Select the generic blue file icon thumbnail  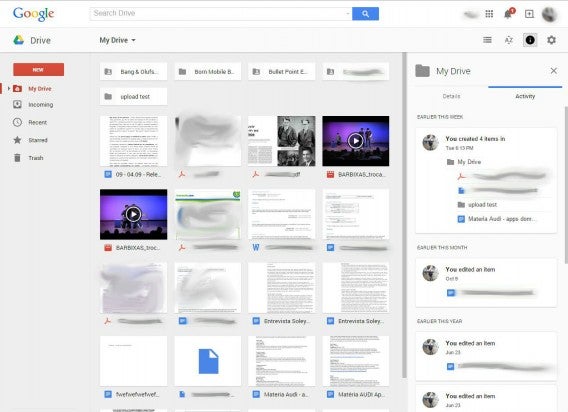coord(208,361)
